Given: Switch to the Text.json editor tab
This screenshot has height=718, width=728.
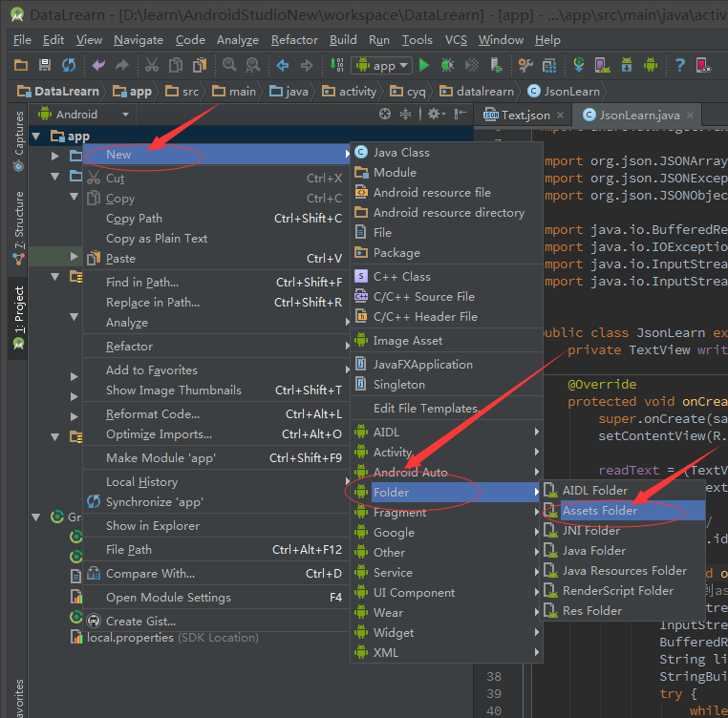Looking at the screenshot, I should (x=525, y=115).
